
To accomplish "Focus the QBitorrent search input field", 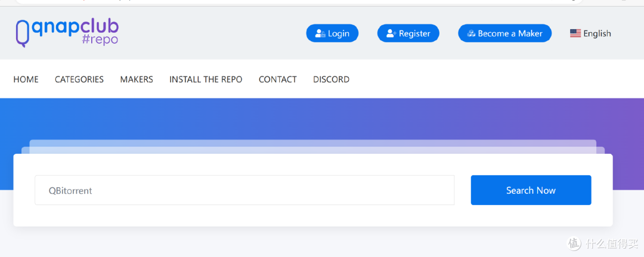I will coord(244,190).
